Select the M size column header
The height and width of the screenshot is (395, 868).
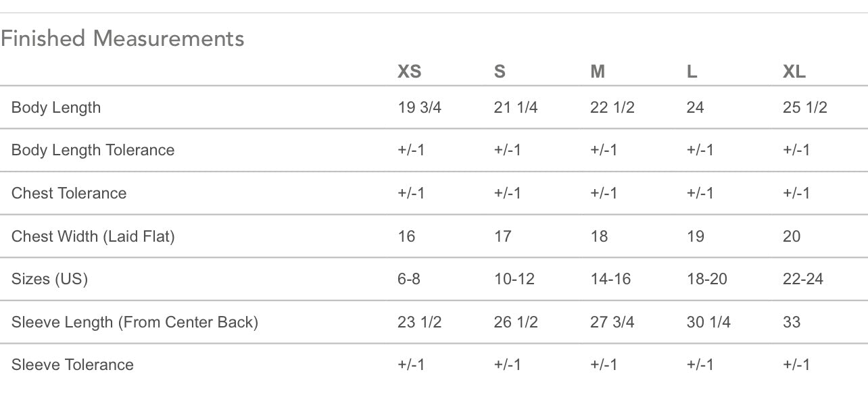coord(598,72)
